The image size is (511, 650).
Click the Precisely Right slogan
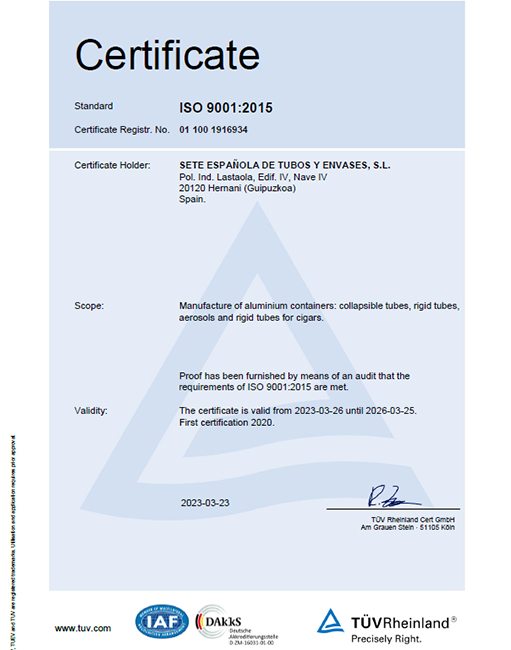(x=386, y=639)
